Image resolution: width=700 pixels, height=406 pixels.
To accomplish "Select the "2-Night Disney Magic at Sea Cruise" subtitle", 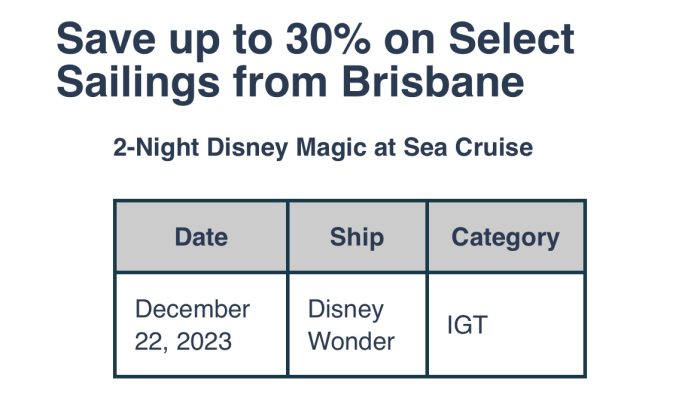I will (323, 148).
